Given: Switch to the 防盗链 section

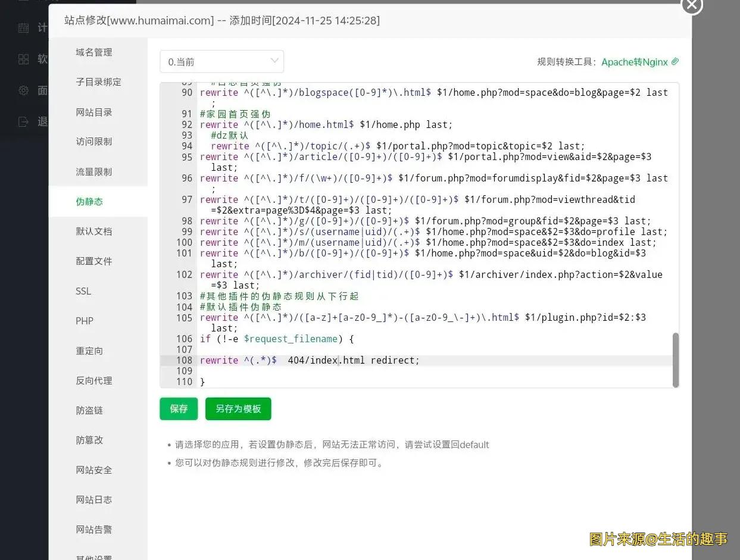Looking at the screenshot, I should [89, 410].
